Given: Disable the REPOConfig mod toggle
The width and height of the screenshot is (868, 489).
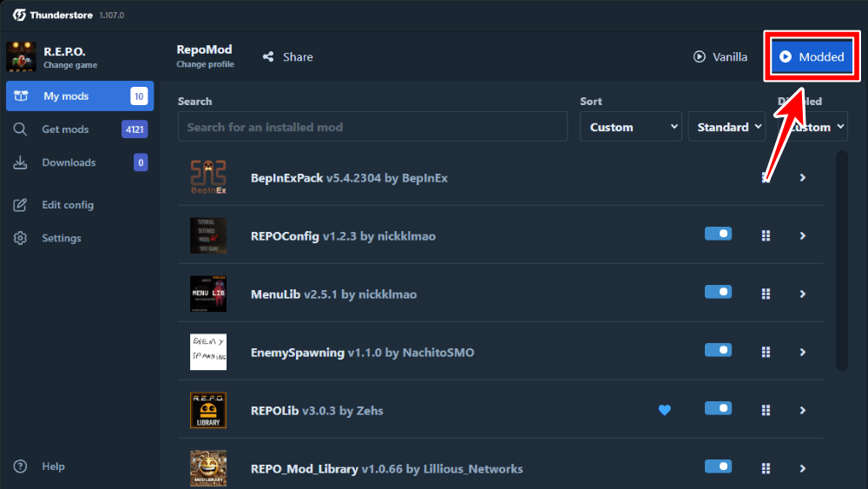Looking at the screenshot, I should (718, 235).
